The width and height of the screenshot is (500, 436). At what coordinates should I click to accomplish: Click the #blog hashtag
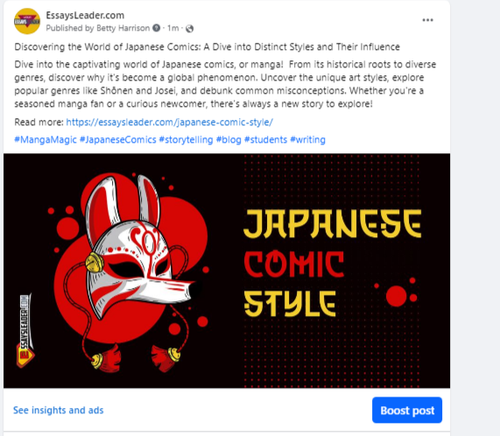tap(228, 140)
